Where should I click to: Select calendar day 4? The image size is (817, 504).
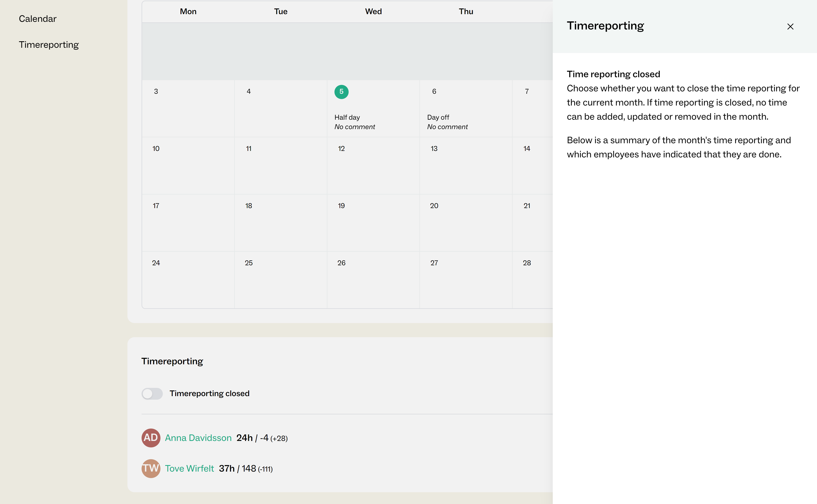point(248,92)
